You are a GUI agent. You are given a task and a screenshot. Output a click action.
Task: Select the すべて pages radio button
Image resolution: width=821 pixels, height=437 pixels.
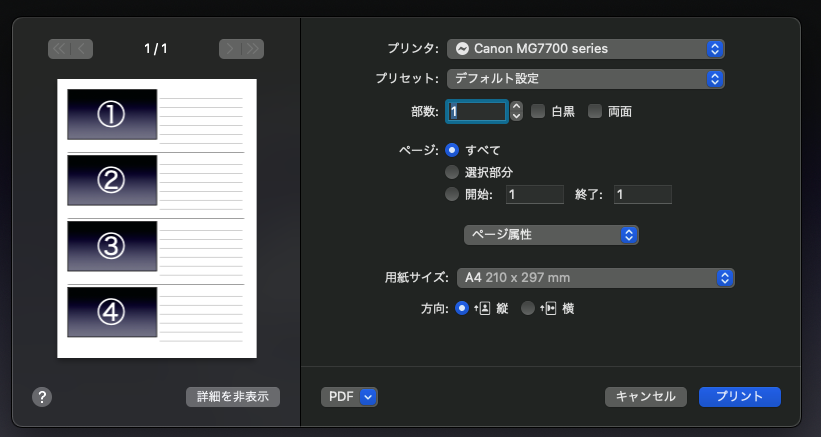(452, 150)
